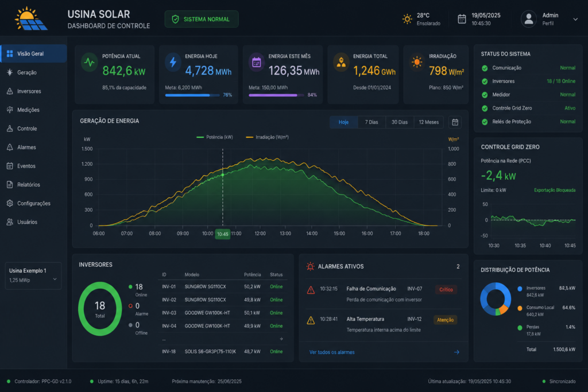
Task: Switch chart range to 7 Dias
Action: [372, 122]
